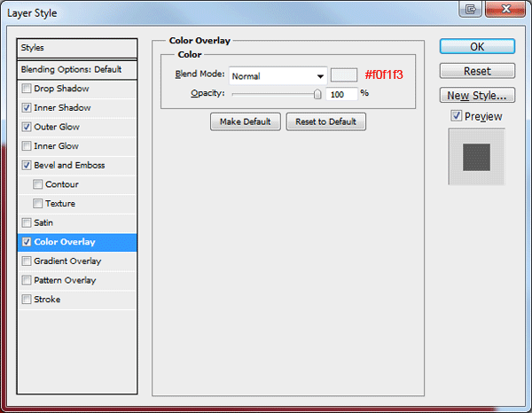
Task: Enable the Gradient Overlay checkbox
Action: (27, 261)
